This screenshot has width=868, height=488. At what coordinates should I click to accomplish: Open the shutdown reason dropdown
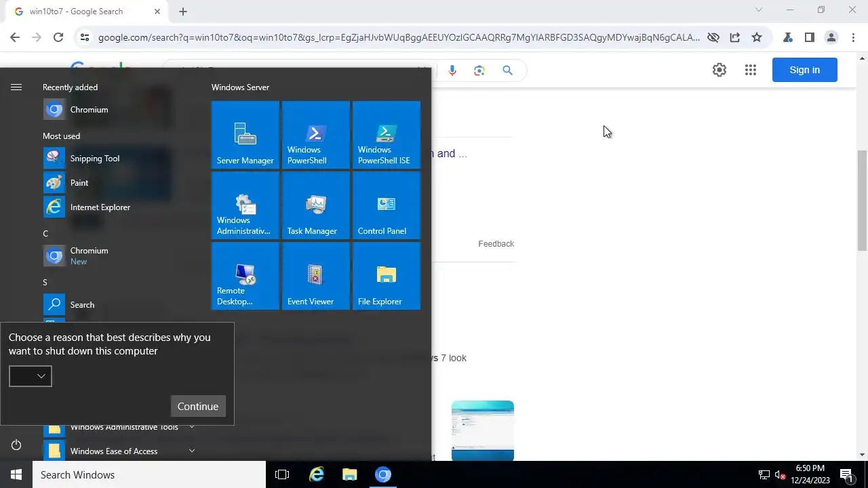(31, 376)
